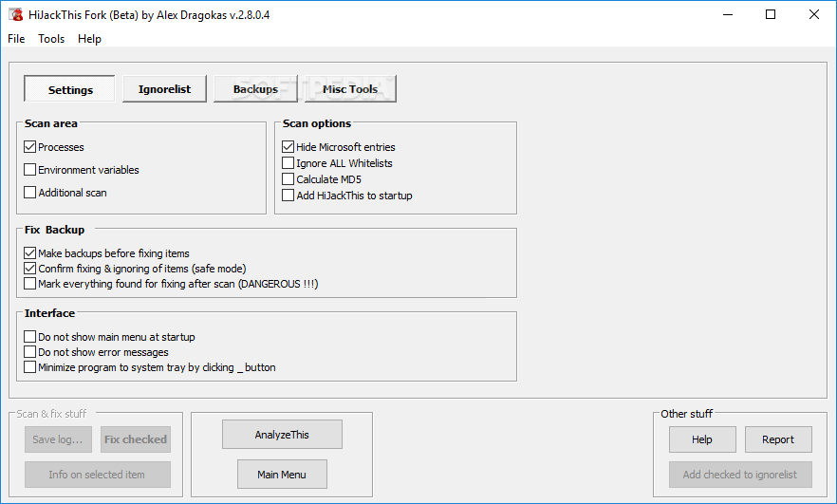Toggle Hide Microsoft entries checkbox
Screen dimensions: 837x504
(x=288, y=147)
